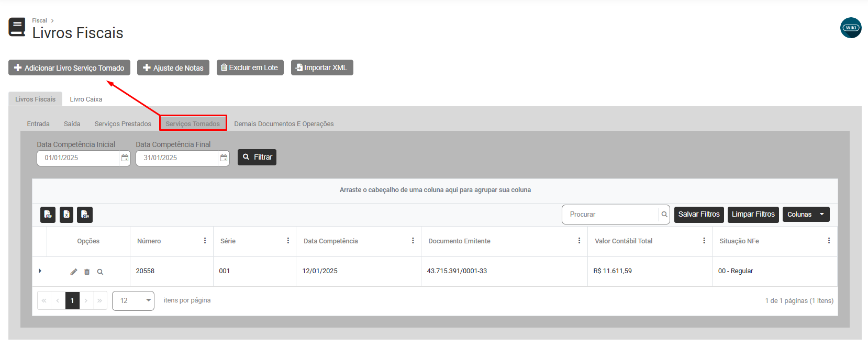The image size is (868, 348).
Task: View details of invoice 20558 with magnifier
Action: point(100,272)
